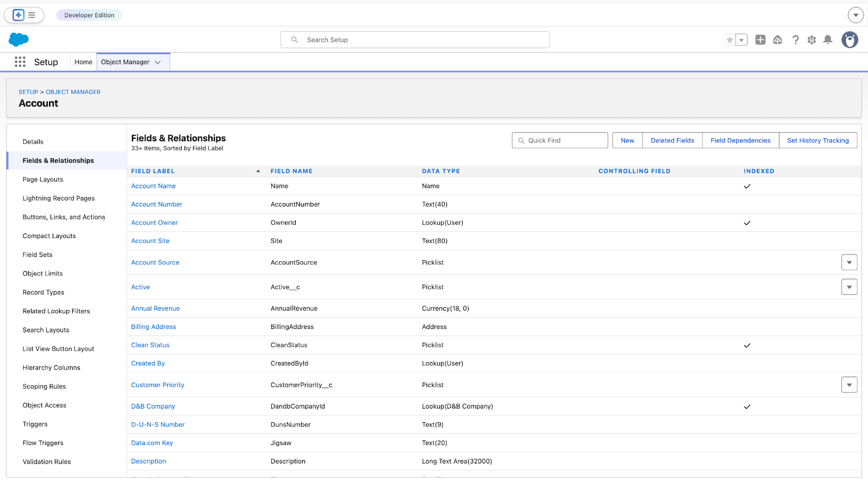
Task: Click the New field button
Action: 628,140
